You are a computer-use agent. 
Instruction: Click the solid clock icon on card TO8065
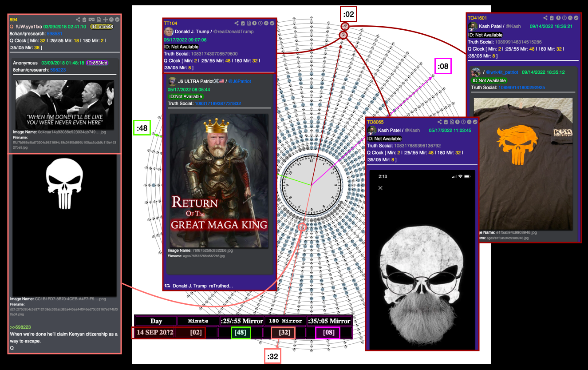(x=458, y=122)
